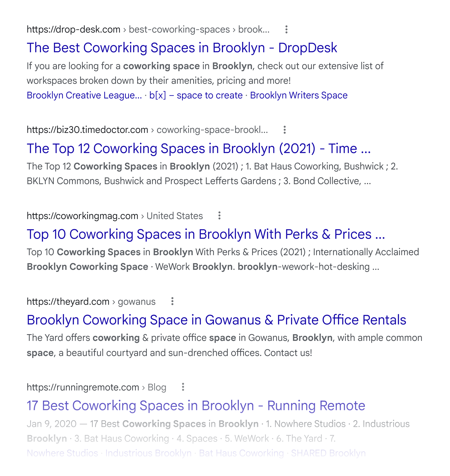This screenshot has height=476, width=450.
Task: Click the https://theyard.com › gowanus URL
Action: (x=91, y=301)
